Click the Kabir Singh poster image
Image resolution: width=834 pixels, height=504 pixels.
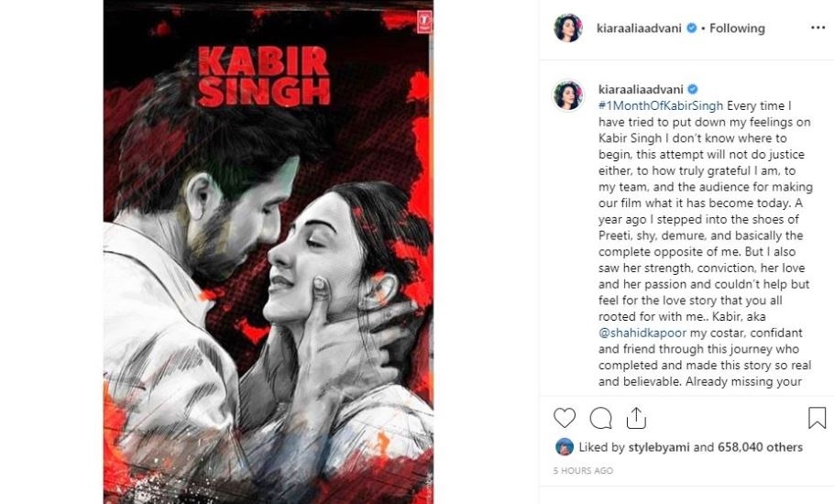(268, 252)
